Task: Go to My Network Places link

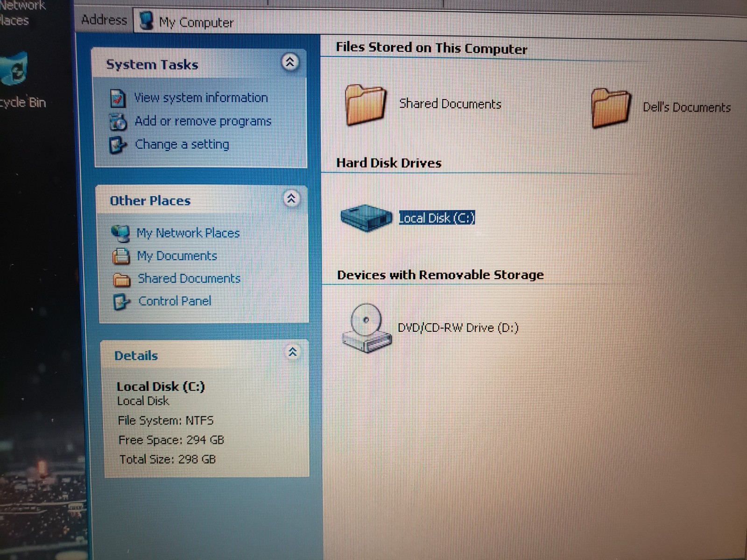Action: (188, 233)
